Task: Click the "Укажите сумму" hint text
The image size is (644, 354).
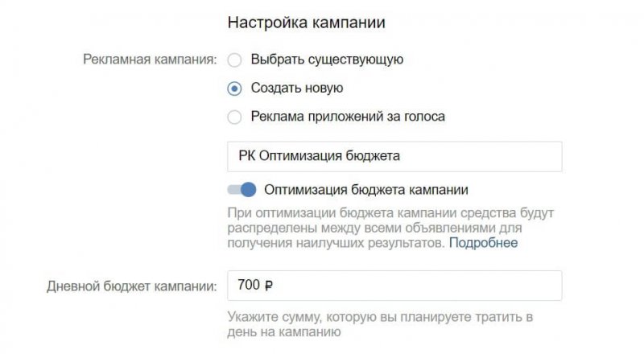Action: click(x=378, y=324)
